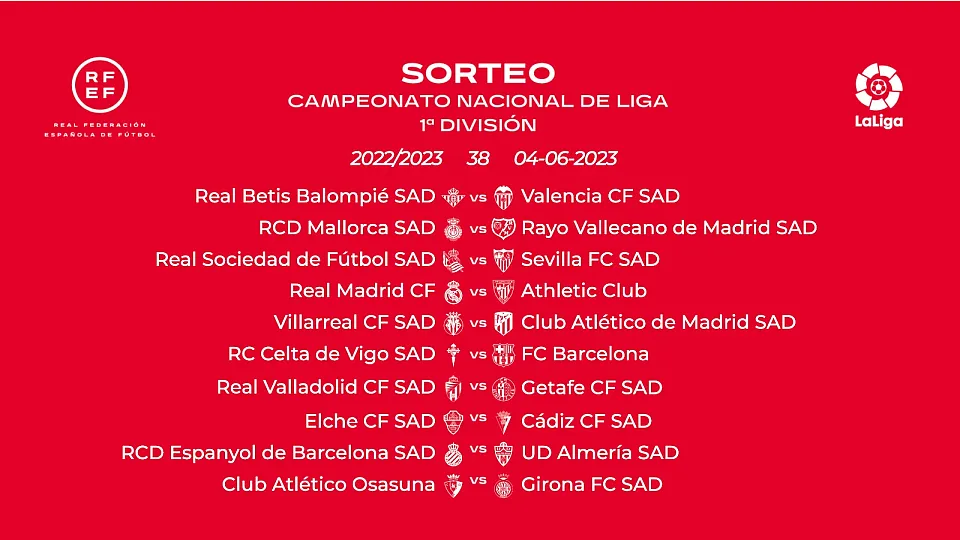960x540 pixels.
Task: Click the Girona FC crest
Action: click(503, 486)
